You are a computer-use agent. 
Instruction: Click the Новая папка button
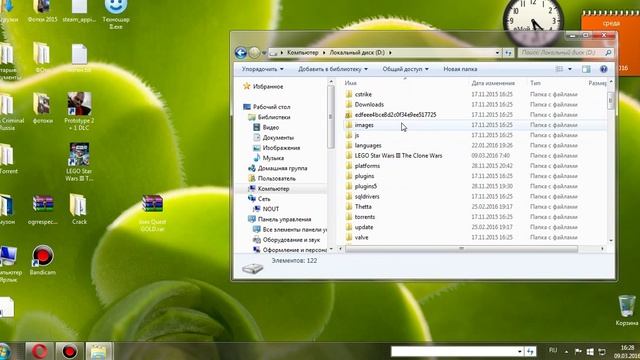(x=460, y=69)
